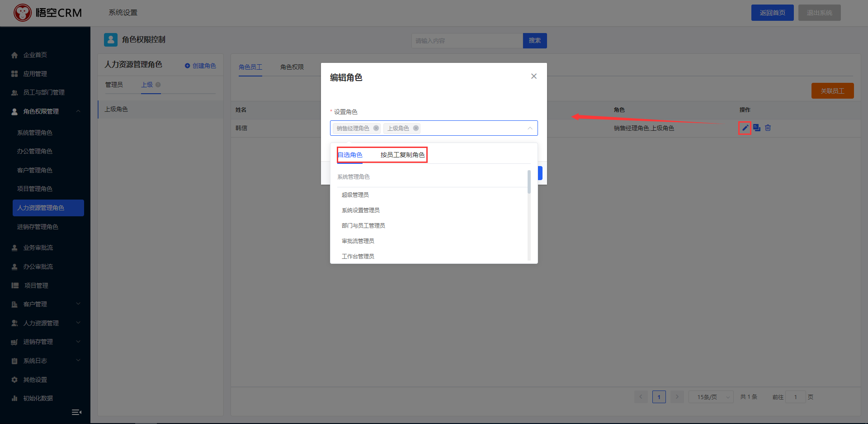
Task: Click the 项目管理 sidebar icon
Action: point(15,286)
